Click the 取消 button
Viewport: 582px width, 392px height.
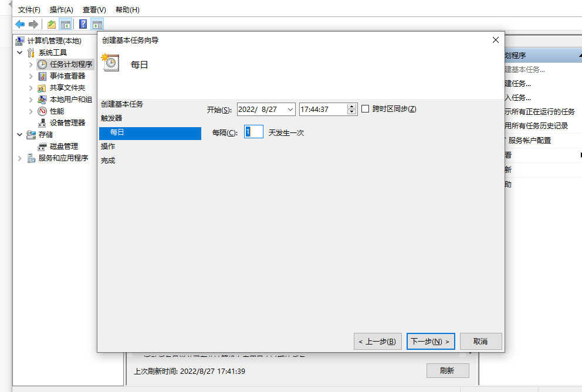pyautogui.click(x=481, y=341)
